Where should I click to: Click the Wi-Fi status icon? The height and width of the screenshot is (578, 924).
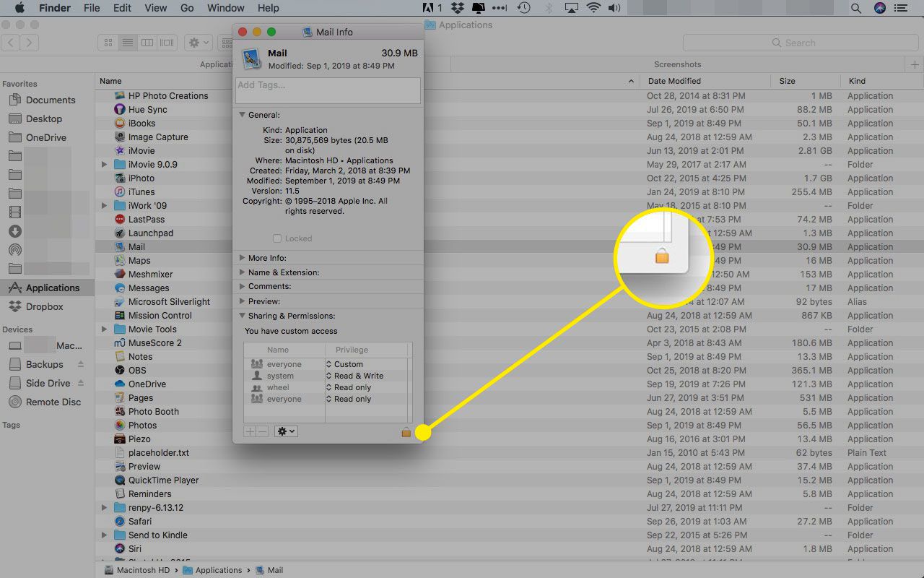(x=593, y=9)
